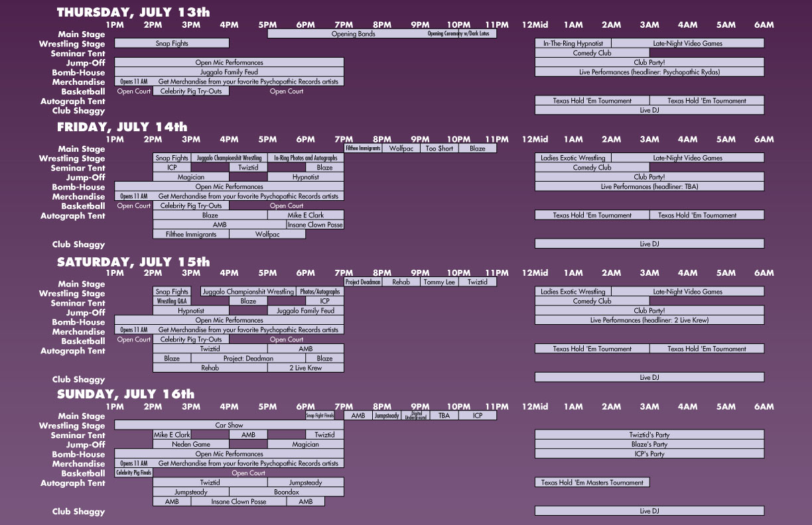Image resolution: width=812 pixels, height=525 pixels.
Task: Click Sunday's Basketball 'Open Court' block
Action: click(x=249, y=473)
